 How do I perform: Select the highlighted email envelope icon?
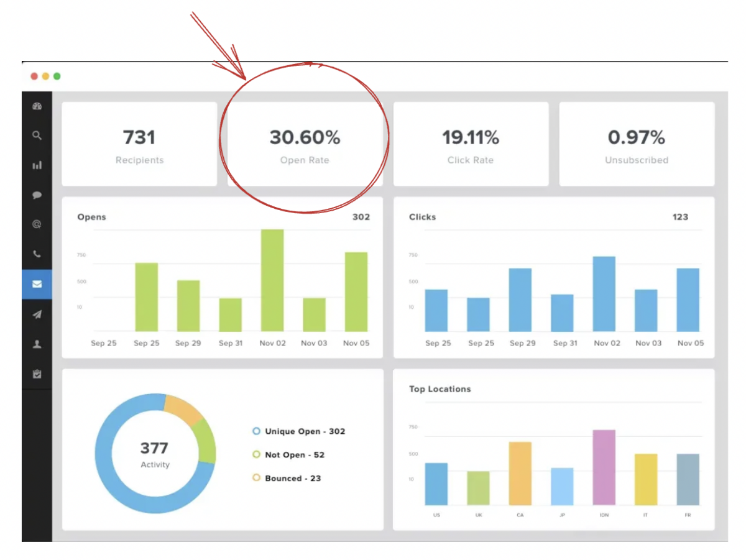[x=37, y=284]
